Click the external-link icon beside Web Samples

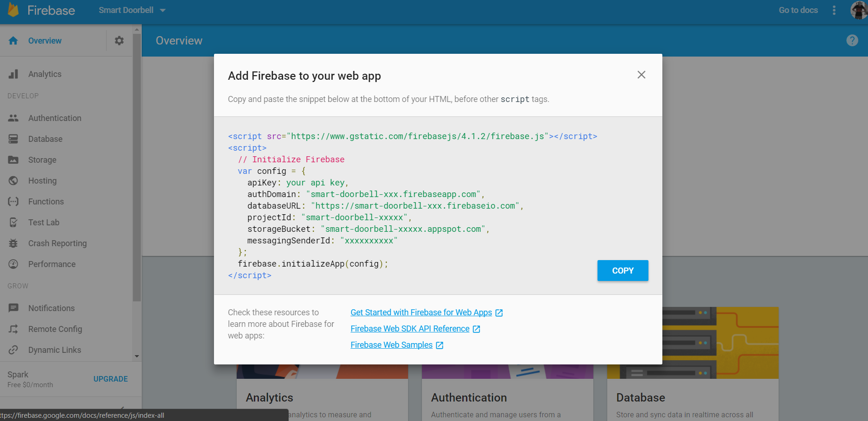pos(440,345)
